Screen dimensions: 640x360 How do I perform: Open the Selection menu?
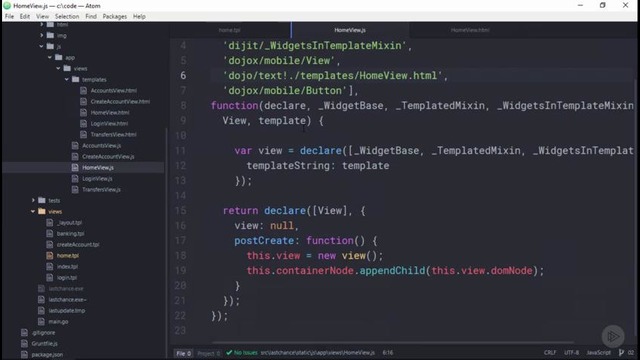(67, 16)
